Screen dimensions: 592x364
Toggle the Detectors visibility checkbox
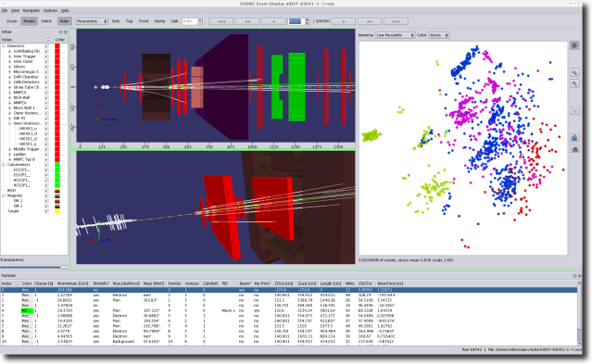pos(46,46)
